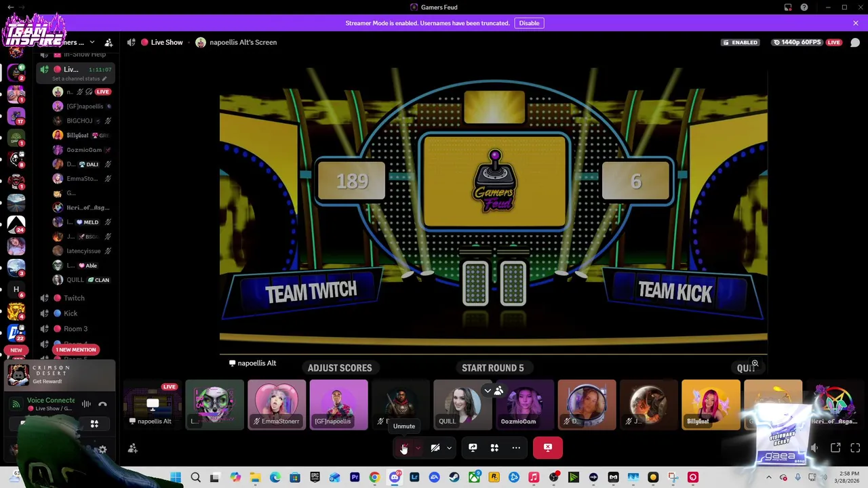The image size is (868, 488).
Task: Zoom stream with magnifier icon
Action: click(x=755, y=364)
